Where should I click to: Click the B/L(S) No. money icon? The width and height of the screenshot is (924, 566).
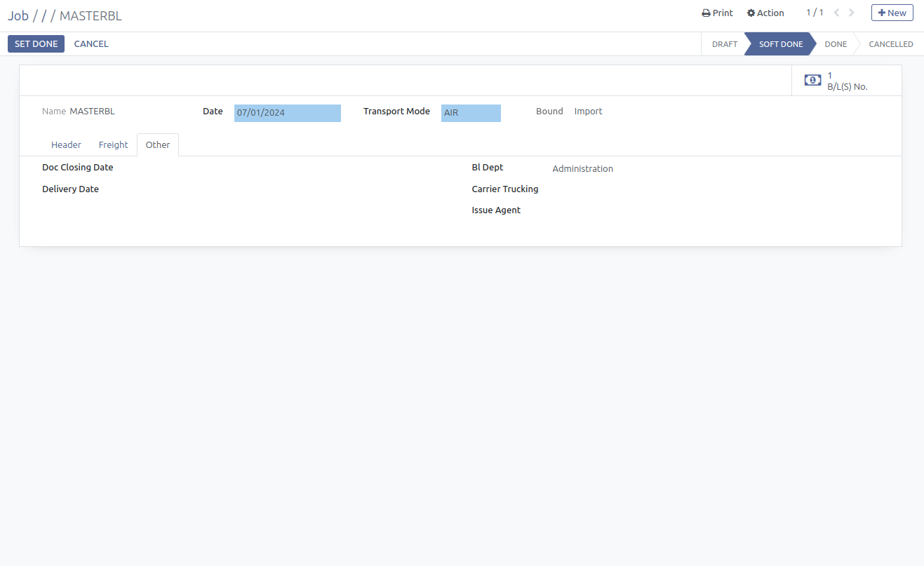pyautogui.click(x=812, y=81)
